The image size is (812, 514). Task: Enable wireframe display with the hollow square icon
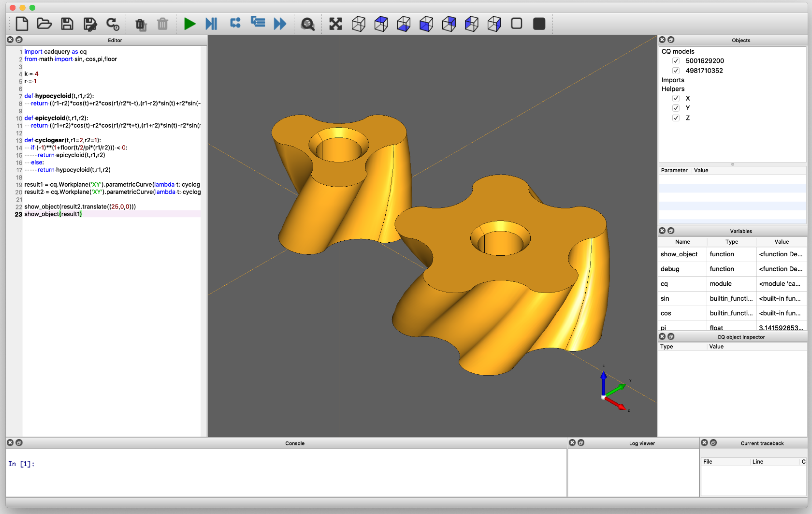click(517, 23)
